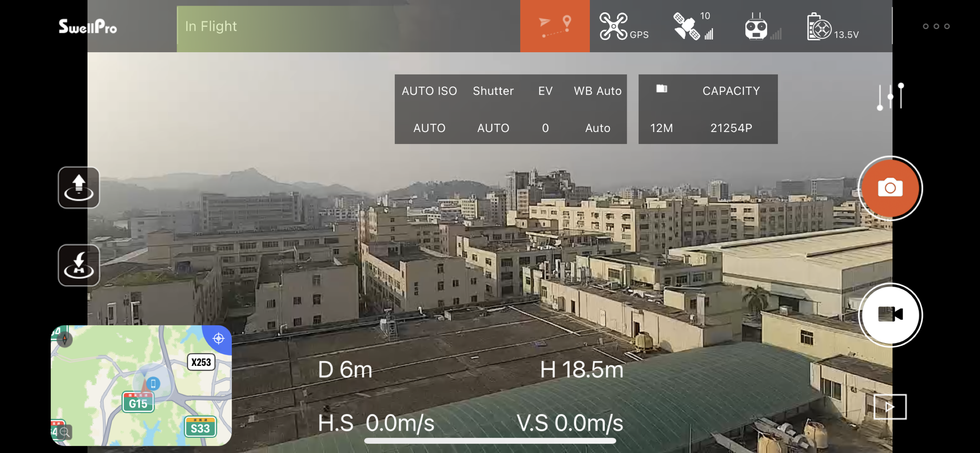Tap the D 6m distance readout
980x453 pixels.
pos(345,369)
